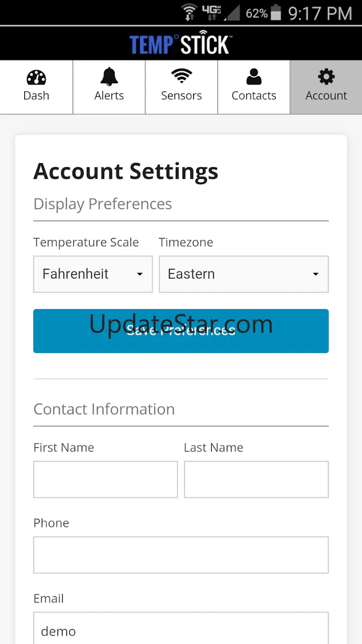Select the Email field containing demo
The height and width of the screenshot is (644, 362).
pos(181,629)
